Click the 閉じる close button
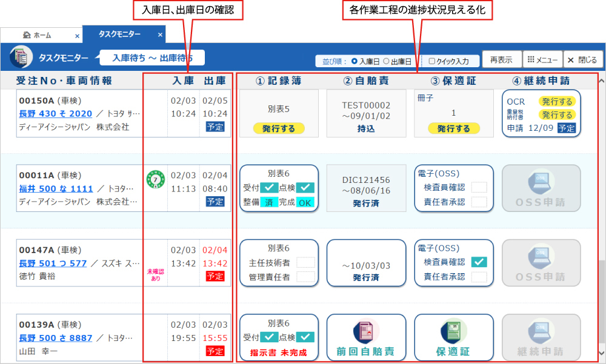This screenshot has height=364, width=606. pos(582,60)
